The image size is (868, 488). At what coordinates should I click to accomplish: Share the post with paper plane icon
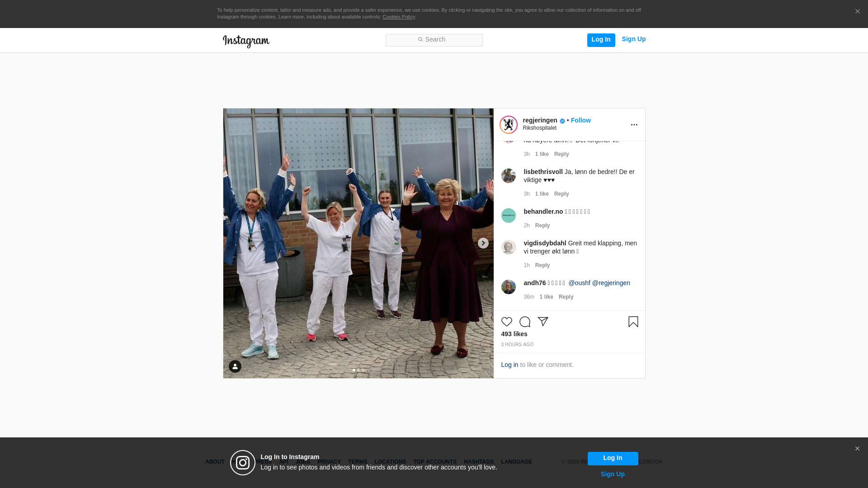(x=543, y=322)
